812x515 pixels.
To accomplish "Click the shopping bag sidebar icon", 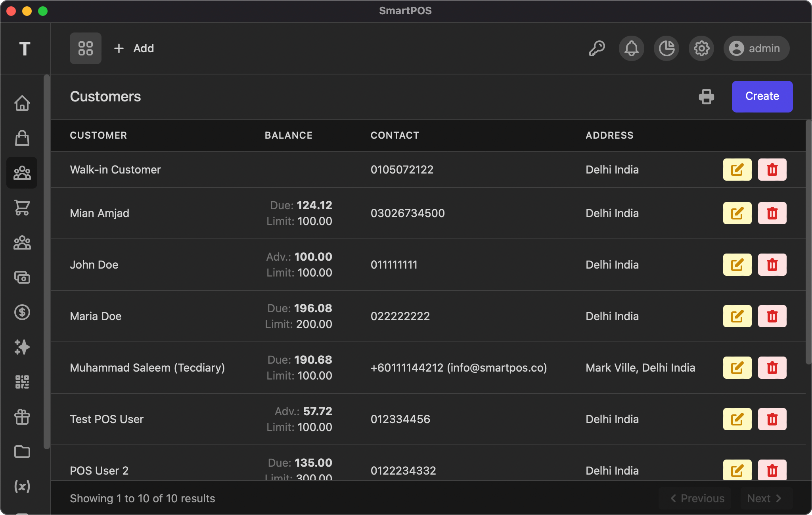I will [22, 138].
